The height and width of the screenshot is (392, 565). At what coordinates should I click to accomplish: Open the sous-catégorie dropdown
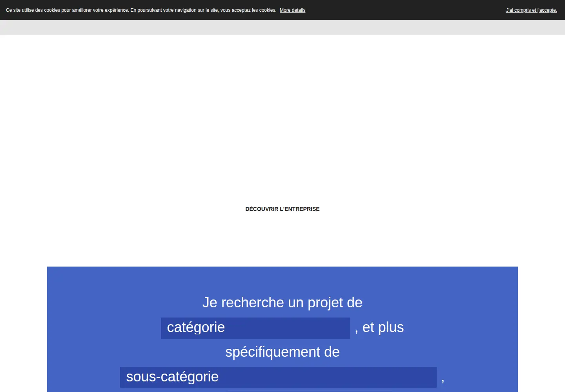click(x=278, y=377)
